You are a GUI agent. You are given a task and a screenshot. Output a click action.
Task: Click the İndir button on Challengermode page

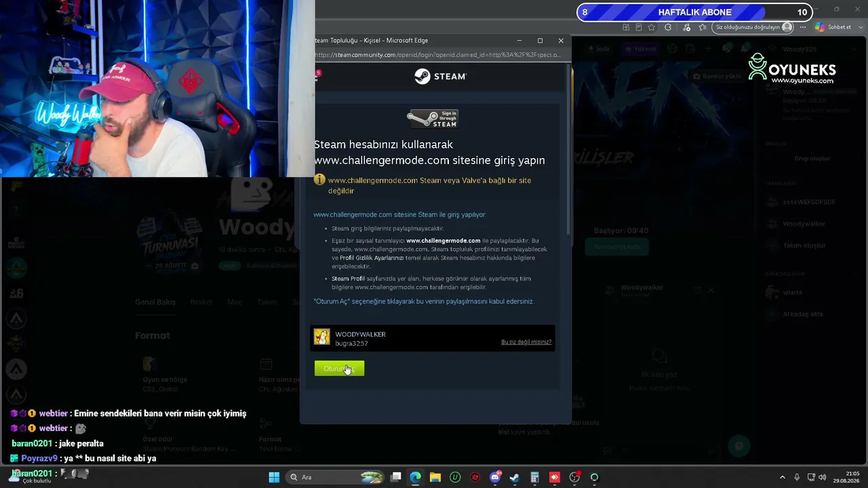tap(599, 49)
